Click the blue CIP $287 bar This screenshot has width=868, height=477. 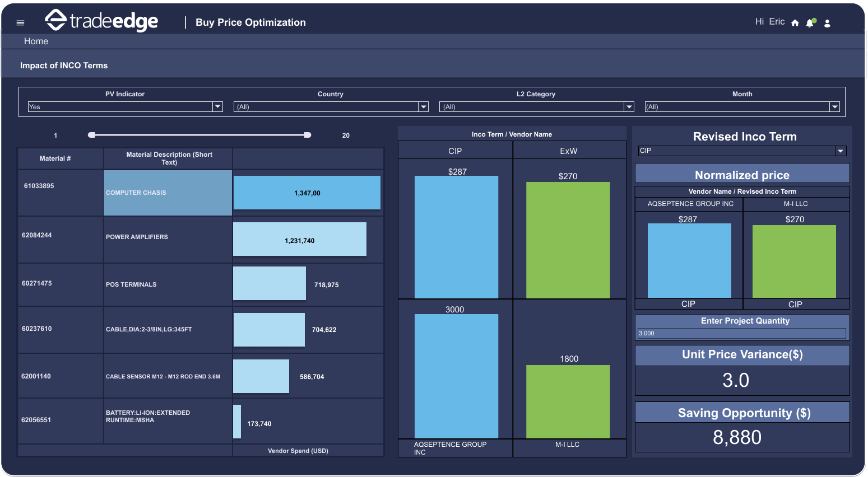pos(456,237)
